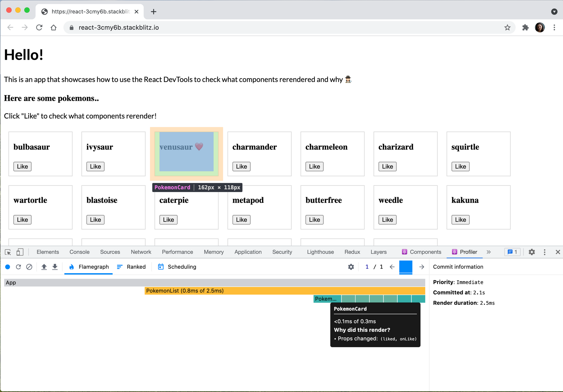Select the blue commit bar in the profiler
Image resolution: width=563 pixels, height=392 pixels.
405,267
